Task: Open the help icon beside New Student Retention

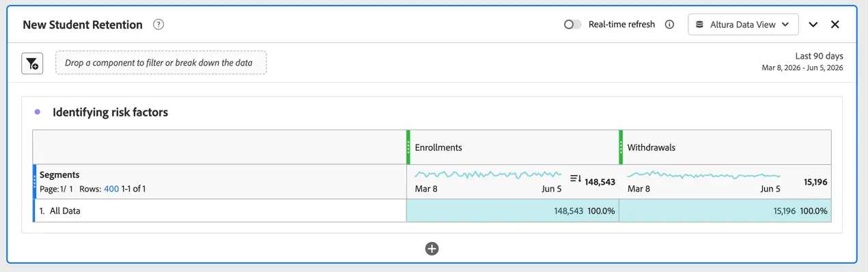Action: pos(158,25)
